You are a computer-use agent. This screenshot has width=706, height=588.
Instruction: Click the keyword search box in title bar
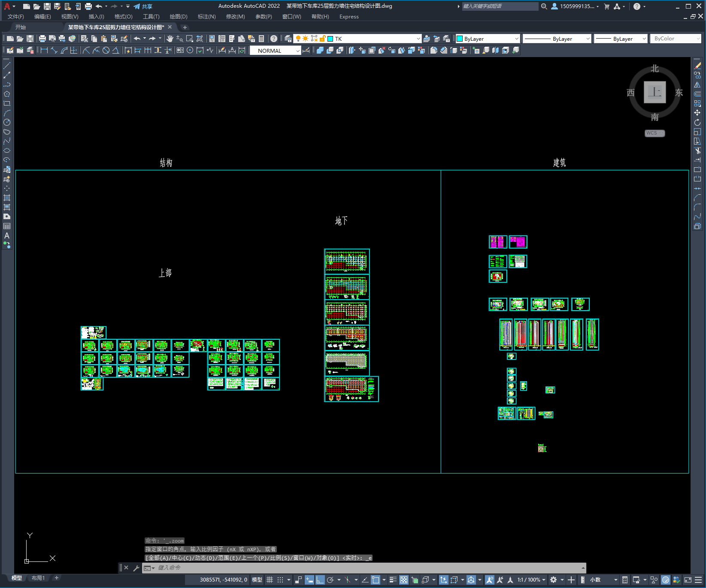pyautogui.click(x=500, y=6)
